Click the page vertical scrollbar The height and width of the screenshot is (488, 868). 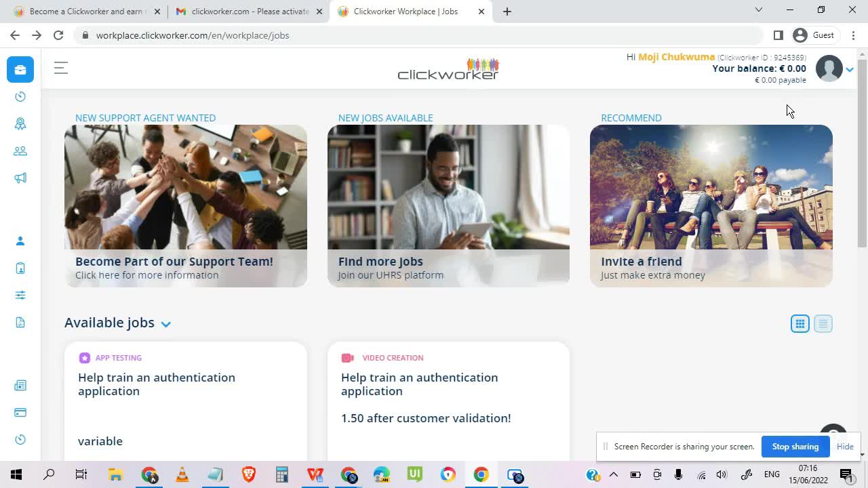click(863, 152)
